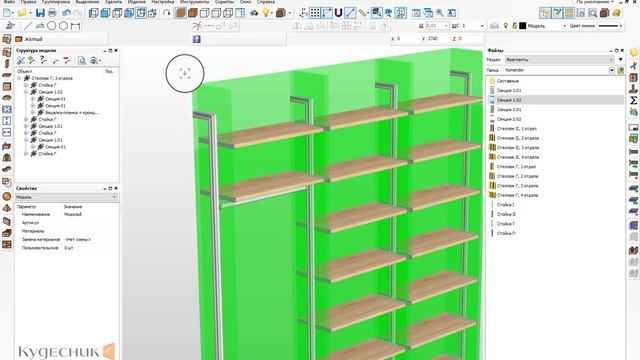The height and width of the screenshot is (360, 640).
Task: Open the Инструменты menu
Action: point(194,2)
